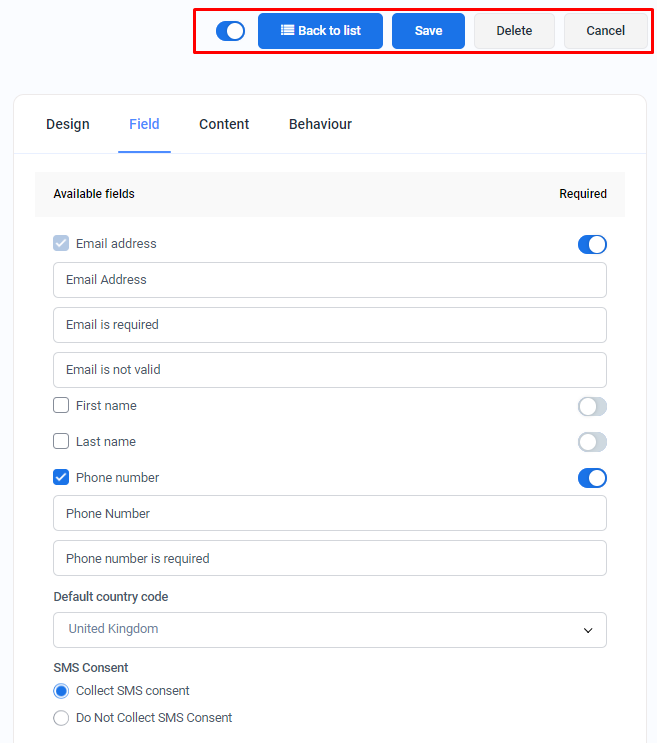Open the Default country code dropdown
The height and width of the screenshot is (743, 657).
(330, 630)
